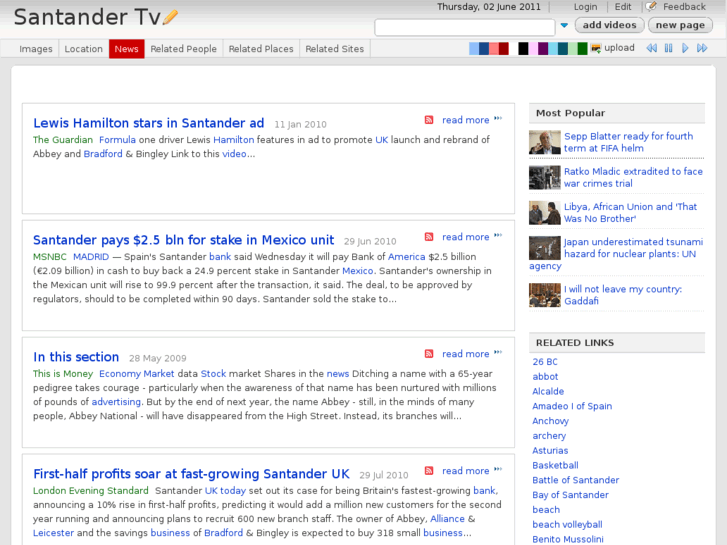727x545 pixels.
Task: Open Libya African Union story thumbnail
Action: click(545, 213)
